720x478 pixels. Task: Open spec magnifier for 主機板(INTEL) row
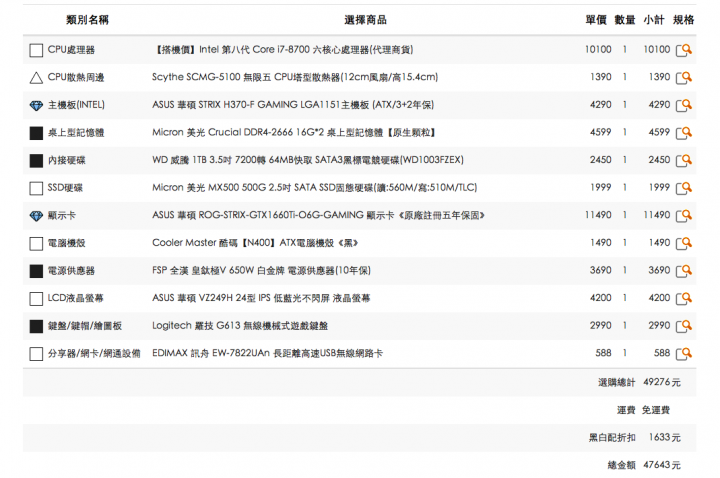pos(684,105)
